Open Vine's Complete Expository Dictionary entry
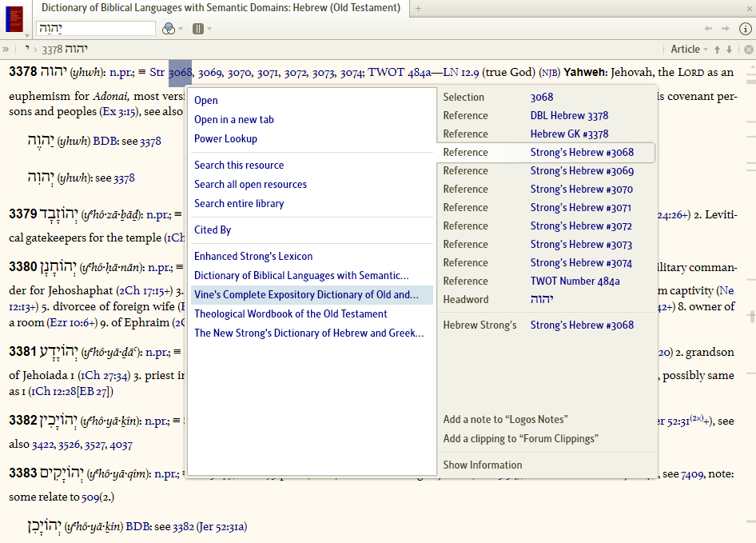Viewport: 756px width, 543px height. pyautogui.click(x=312, y=295)
